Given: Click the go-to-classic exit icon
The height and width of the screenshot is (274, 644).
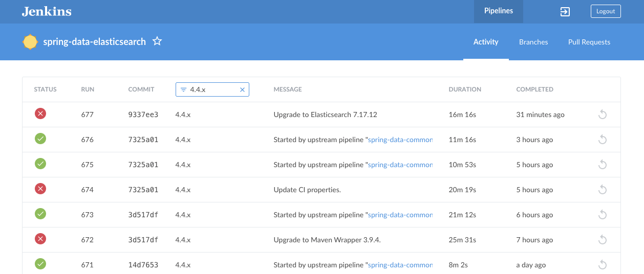Looking at the screenshot, I should coord(565,11).
